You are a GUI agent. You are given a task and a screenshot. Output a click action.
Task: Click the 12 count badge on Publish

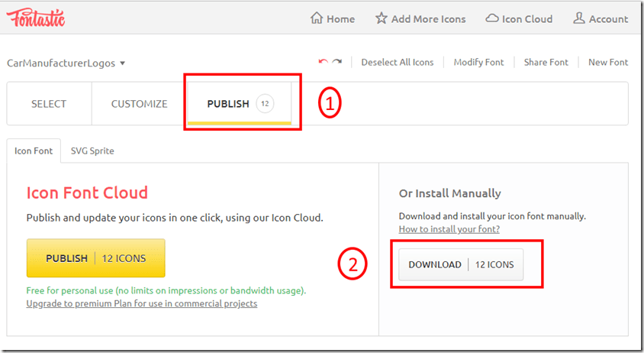264,104
